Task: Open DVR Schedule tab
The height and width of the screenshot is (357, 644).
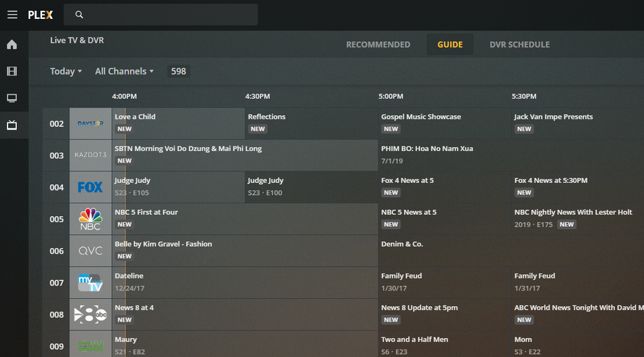Action: (519, 44)
